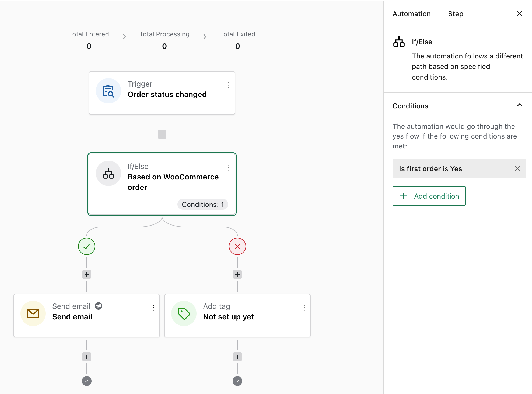Open the Add tag step options menu

(x=304, y=308)
